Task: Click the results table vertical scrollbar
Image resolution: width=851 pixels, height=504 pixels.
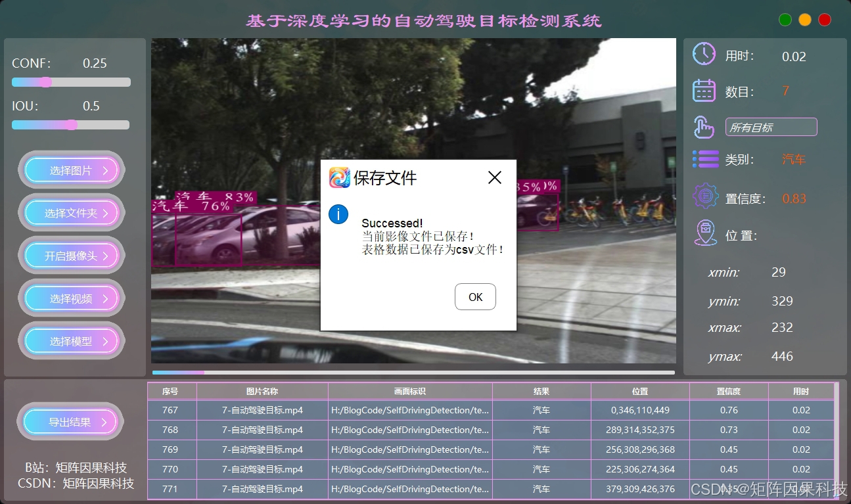Action: [837, 441]
